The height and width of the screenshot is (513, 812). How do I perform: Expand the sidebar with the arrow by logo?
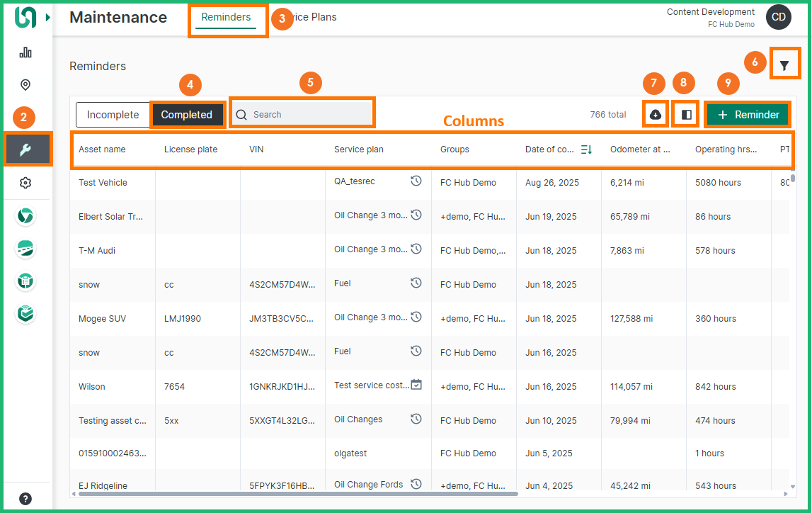coord(48,18)
